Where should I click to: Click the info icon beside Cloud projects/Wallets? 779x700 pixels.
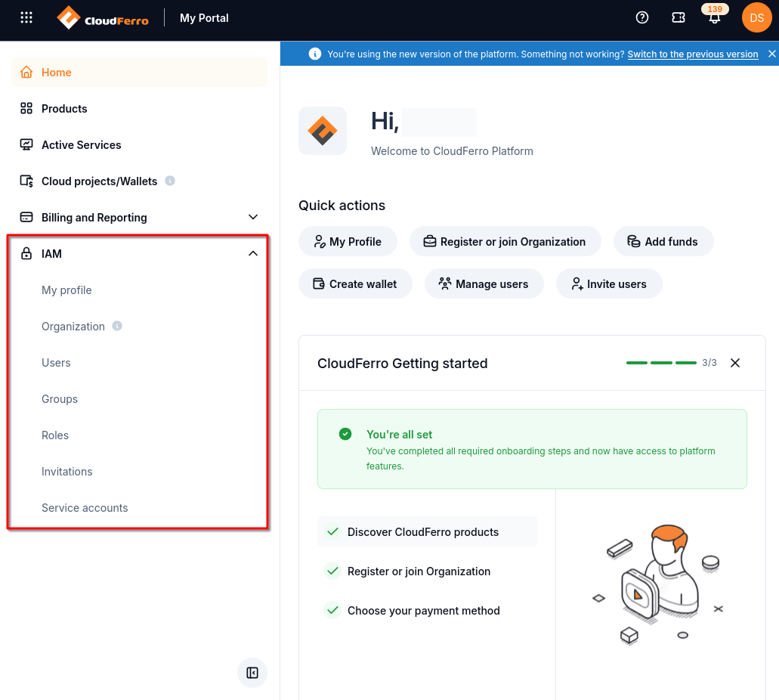(x=170, y=181)
